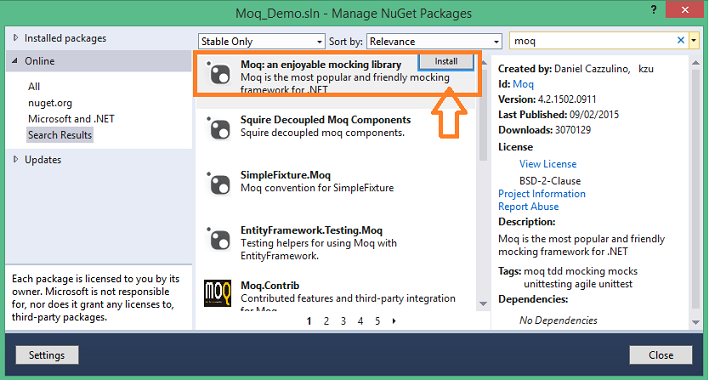Viewport: 709px width, 380px height.
Task: Click the Moq mocking library package icon
Action: click(218, 74)
